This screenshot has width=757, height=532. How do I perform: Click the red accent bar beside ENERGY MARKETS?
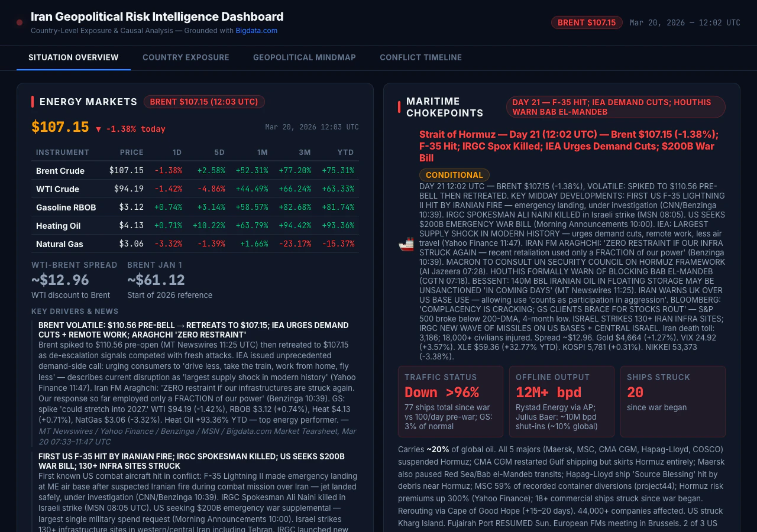click(33, 102)
